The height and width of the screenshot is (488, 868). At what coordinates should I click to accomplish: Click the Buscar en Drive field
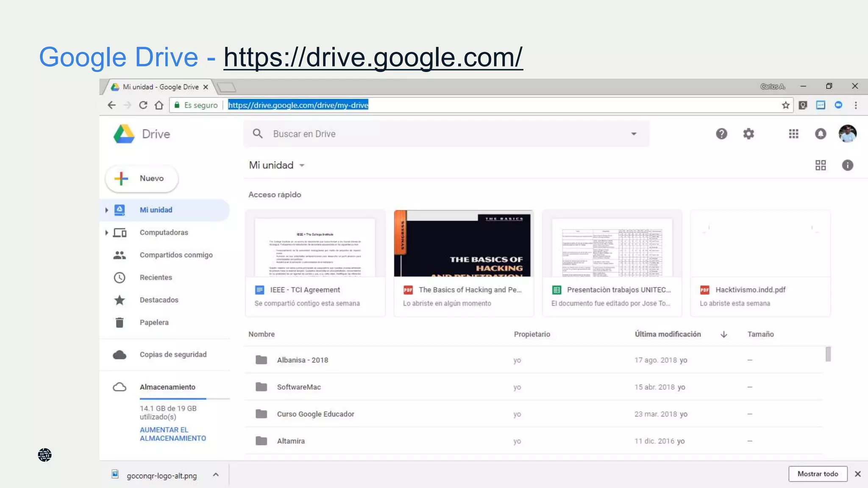tap(446, 134)
